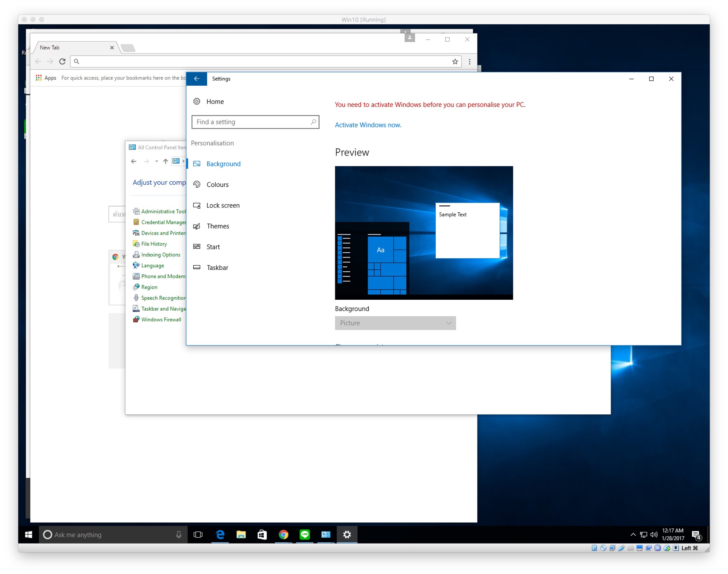
Task: Open LINE app from the taskbar
Action: tap(304, 535)
